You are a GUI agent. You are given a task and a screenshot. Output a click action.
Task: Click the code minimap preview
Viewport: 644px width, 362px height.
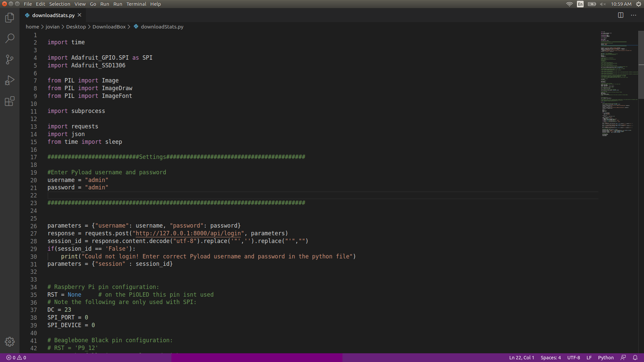click(619, 84)
